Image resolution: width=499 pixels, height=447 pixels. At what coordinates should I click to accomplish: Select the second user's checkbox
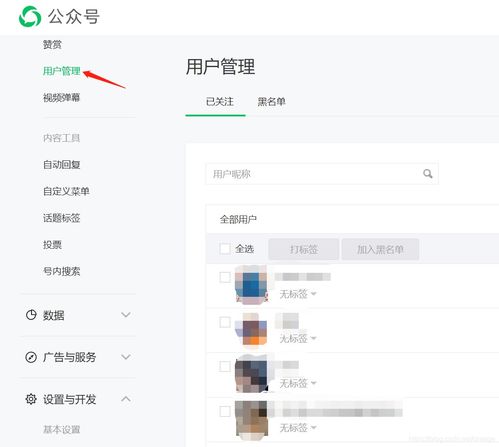pyautogui.click(x=225, y=322)
